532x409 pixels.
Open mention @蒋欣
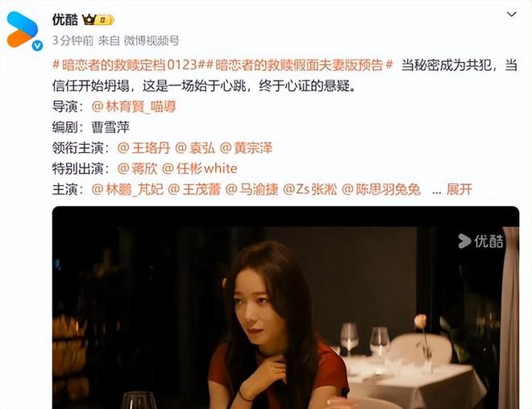(x=137, y=168)
